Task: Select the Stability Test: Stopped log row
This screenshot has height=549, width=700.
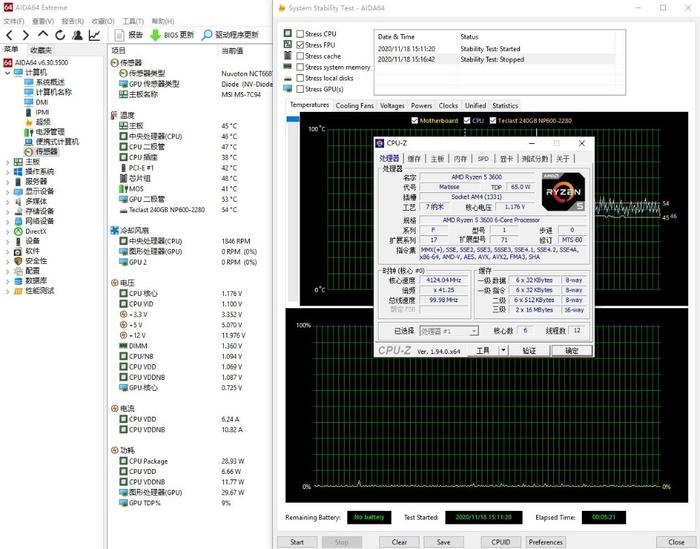Action: point(496,59)
